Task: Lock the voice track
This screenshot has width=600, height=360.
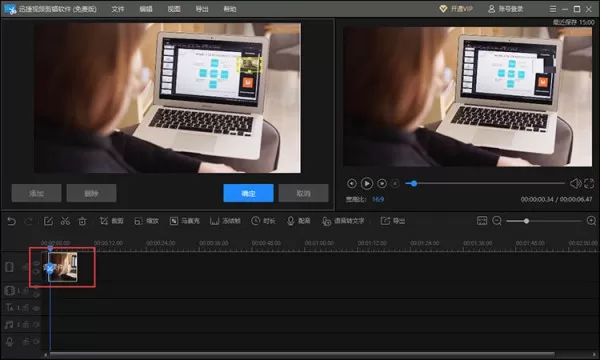Action: (26, 341)
